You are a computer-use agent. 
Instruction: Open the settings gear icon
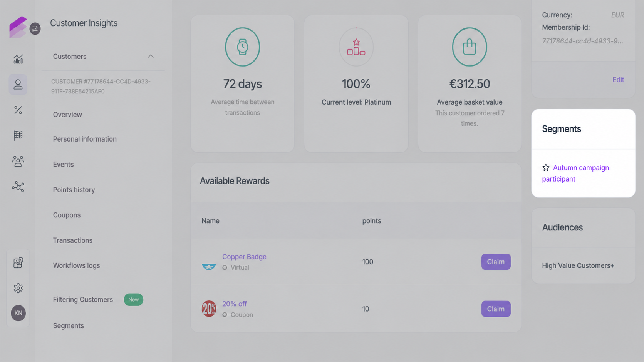coord(18,288)
